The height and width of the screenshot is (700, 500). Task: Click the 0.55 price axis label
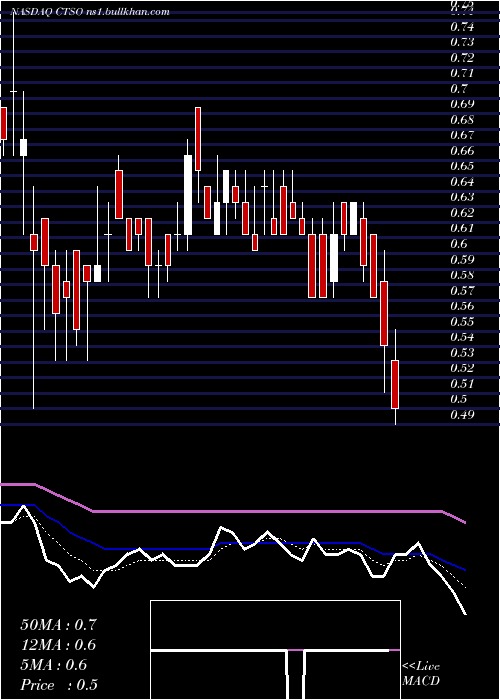point(462,321)
